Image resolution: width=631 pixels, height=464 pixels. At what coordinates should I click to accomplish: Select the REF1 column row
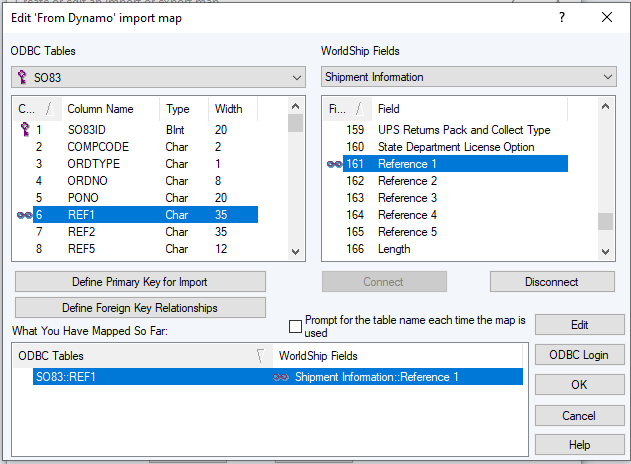137,214
